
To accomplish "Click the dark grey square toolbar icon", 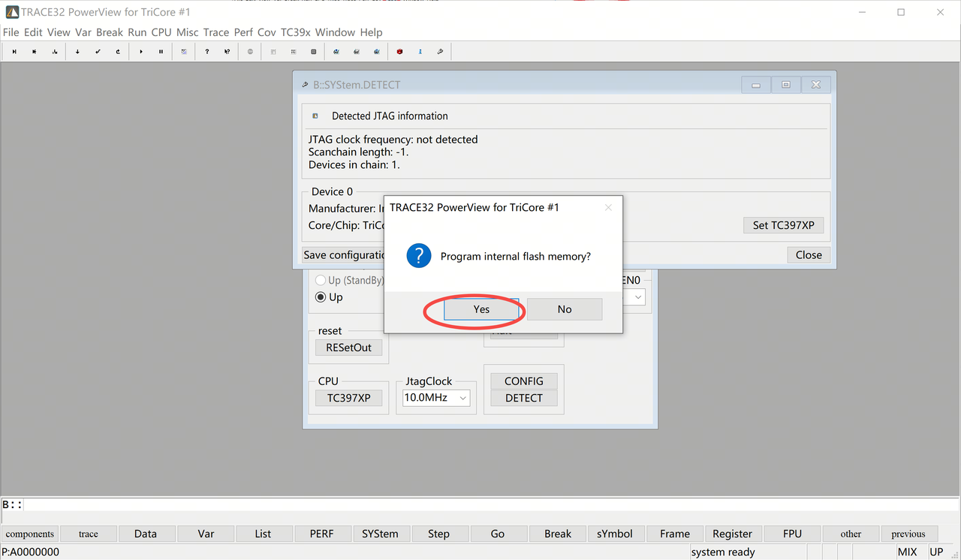I will (313, 52).
